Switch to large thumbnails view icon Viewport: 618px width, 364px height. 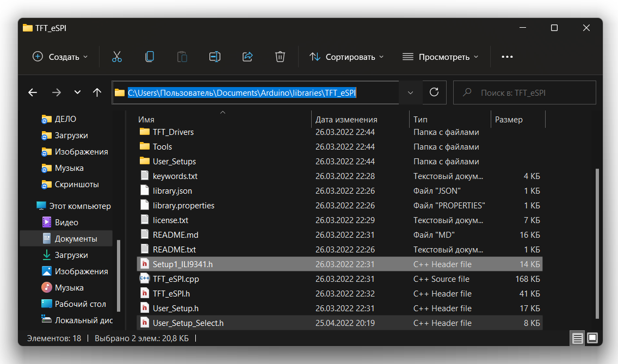point(592,338)
